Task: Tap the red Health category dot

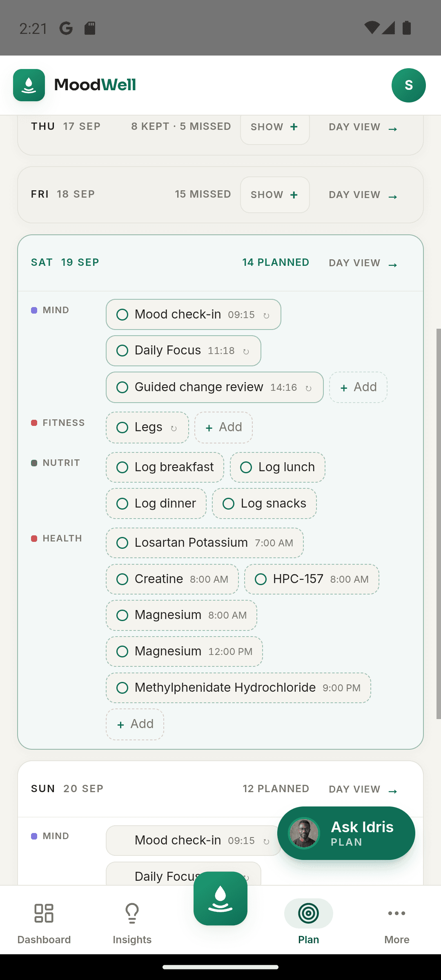Action: (x=34, y=539)
